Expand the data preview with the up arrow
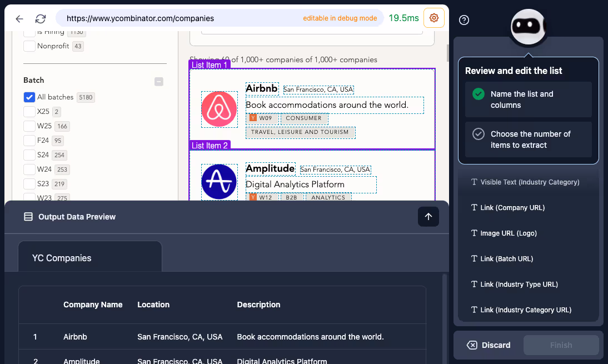Screen dimensions: 608x364 (428, 216)
